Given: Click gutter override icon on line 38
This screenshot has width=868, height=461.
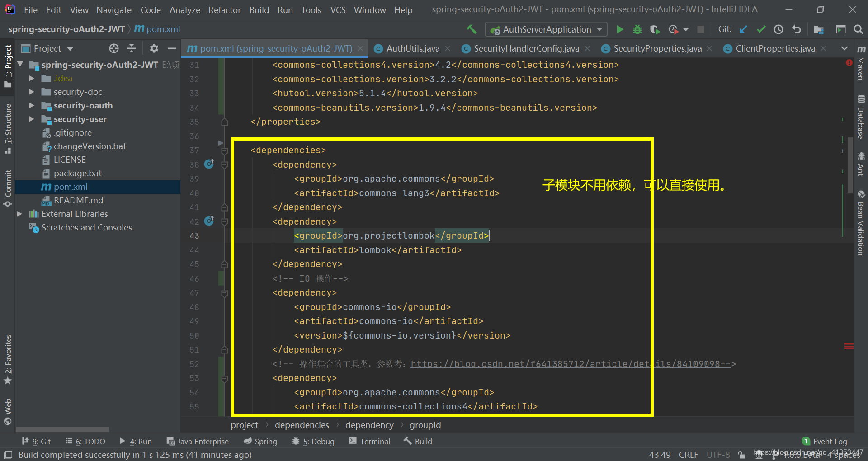Looking at the screenshot, I should [x=209, y=164].
